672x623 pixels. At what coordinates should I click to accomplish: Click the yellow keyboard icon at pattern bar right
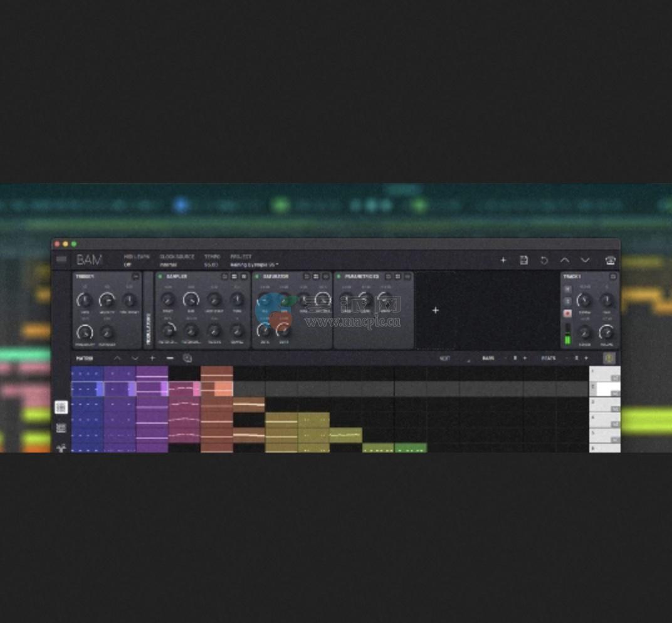coord(609,358)
